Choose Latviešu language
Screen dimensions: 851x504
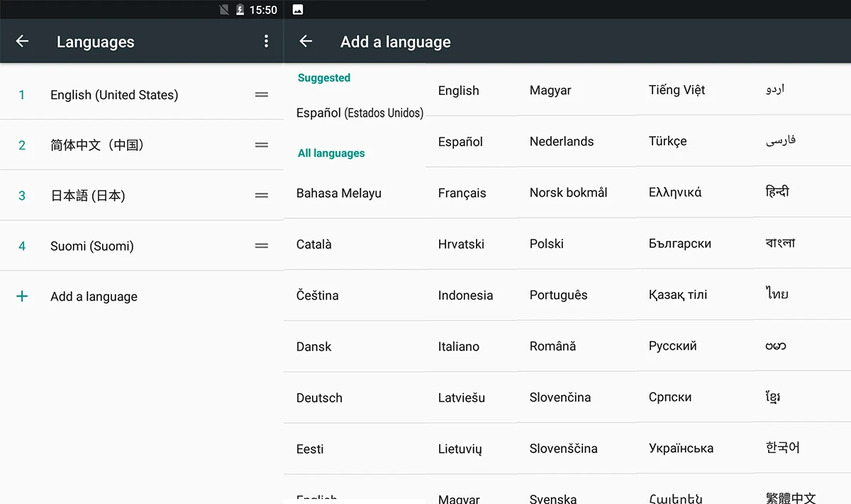pos(462,398)
